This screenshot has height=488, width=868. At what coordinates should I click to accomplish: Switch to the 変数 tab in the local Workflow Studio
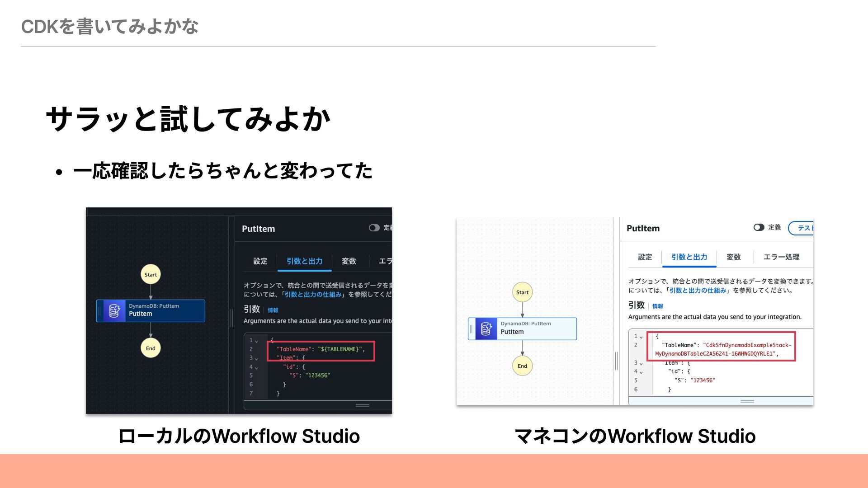(349, 261)
